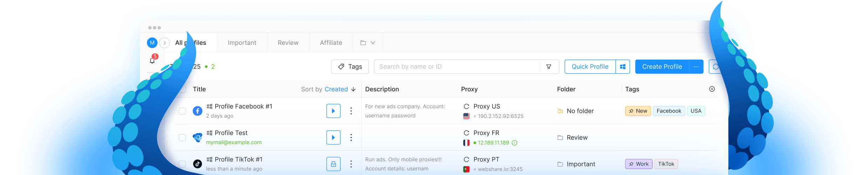868x175 pixels.
Task: Start Profile Test with play button
Action: point(333,137)
